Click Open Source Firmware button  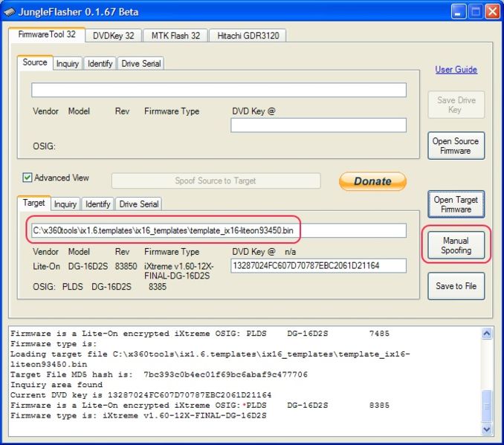tap(456, 146)
